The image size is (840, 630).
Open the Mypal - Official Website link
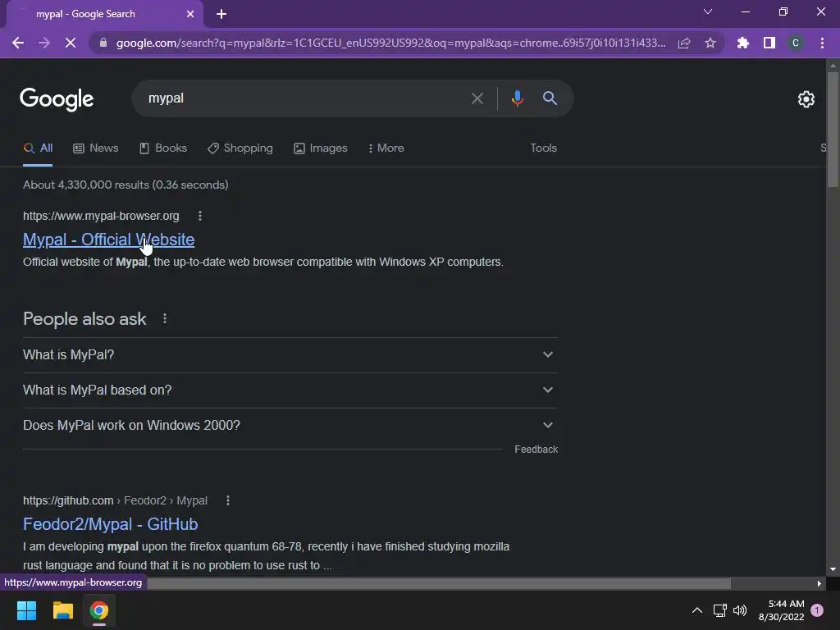point(109,240)
